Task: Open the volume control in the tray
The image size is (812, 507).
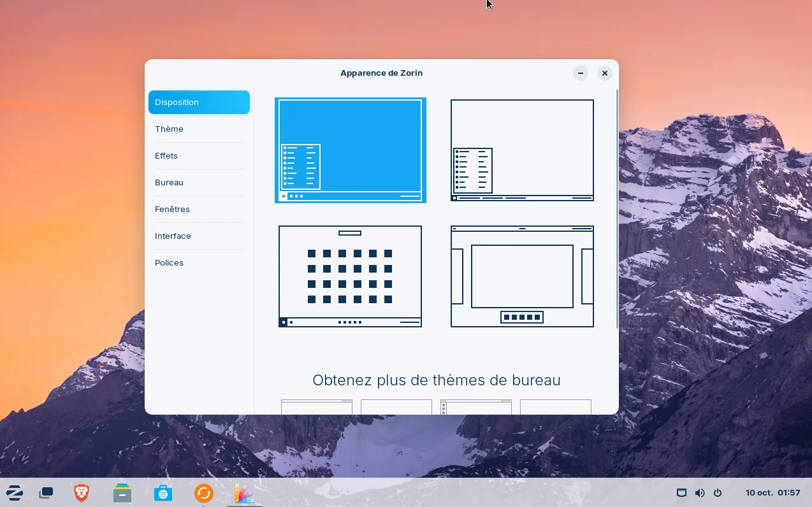Action: tap(700, 493)
